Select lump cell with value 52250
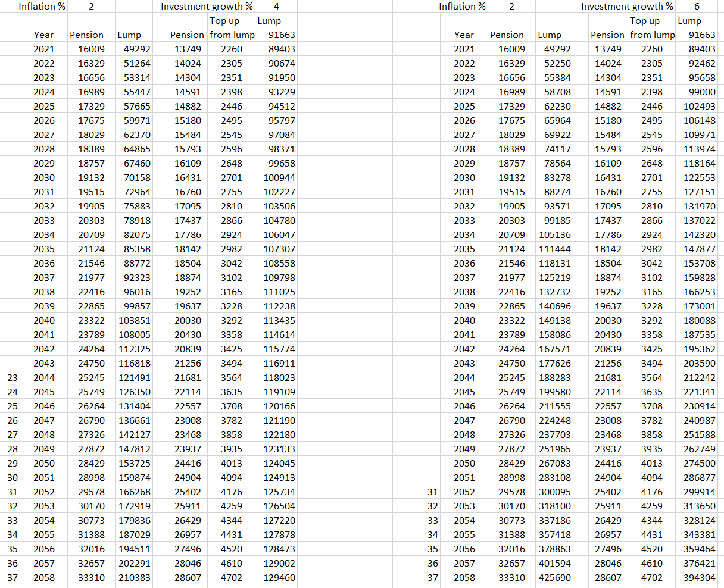Viewport: 724px width, 588px height. [x=555, y=64]
